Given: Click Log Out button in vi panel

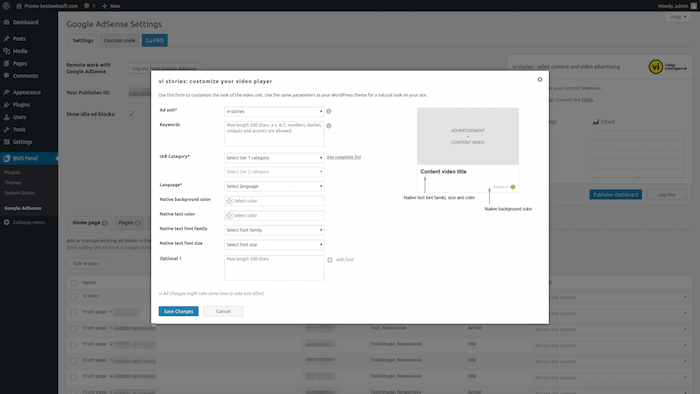Looking at the screenshot, I should coord(666,195).
